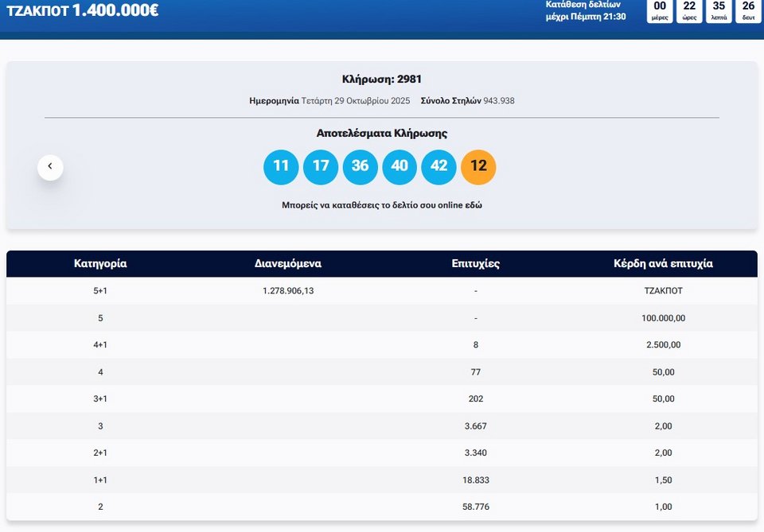The height and width of the screenshot is (532, 764).
Task: Select the Επιτυχίες column header
Action: [475, 264]
